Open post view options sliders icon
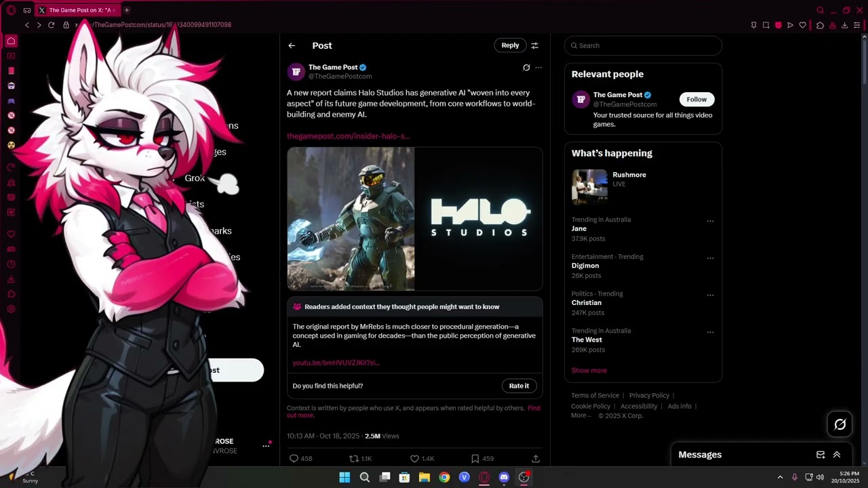The width and height of the screenshot is (868, 488). (534, 45)
